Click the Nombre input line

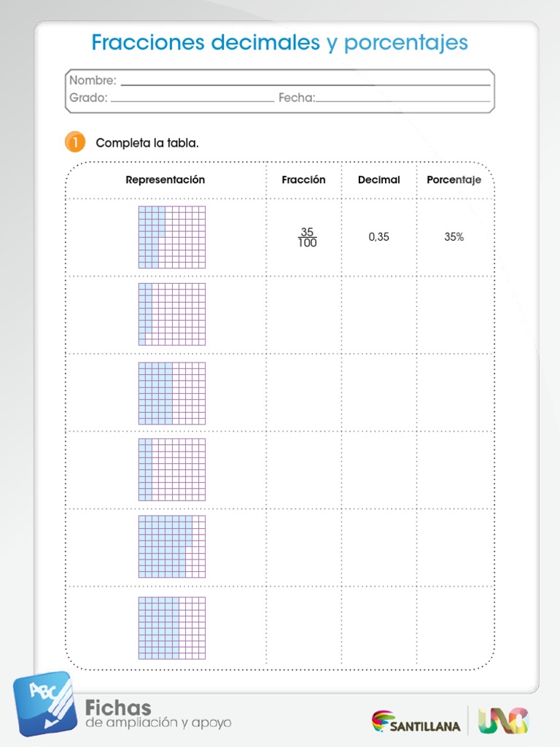[306, 85]
